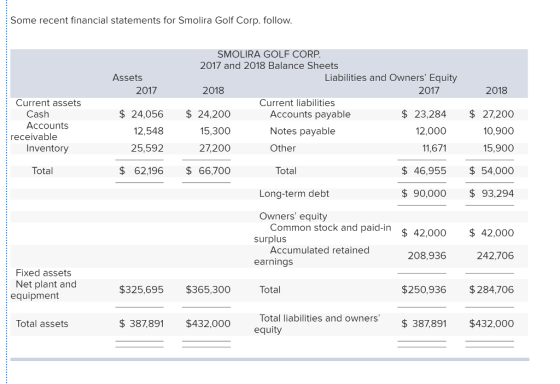The width and height of the screenshot is (560, 384).
Task: Click the Current liabilities heading
Action: click(297, 103)
